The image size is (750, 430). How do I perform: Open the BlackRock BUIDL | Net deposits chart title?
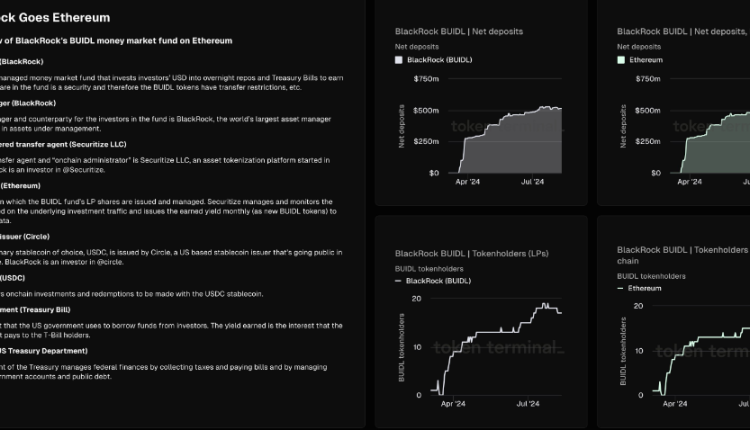(x=459, y=32)
